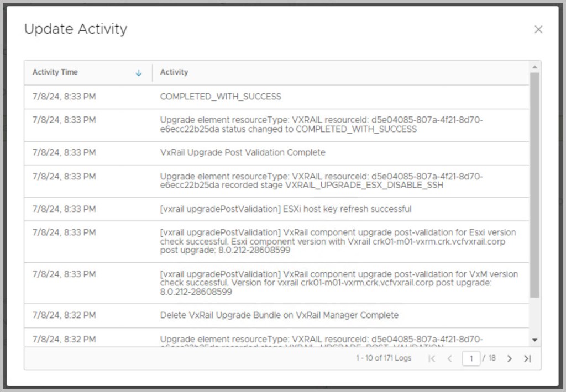Image resolution: width=566 pixels, height=392 pixels.
Task: Click the scrollbar down arrow
Action: pyautogui.click(x=534, y=340)
